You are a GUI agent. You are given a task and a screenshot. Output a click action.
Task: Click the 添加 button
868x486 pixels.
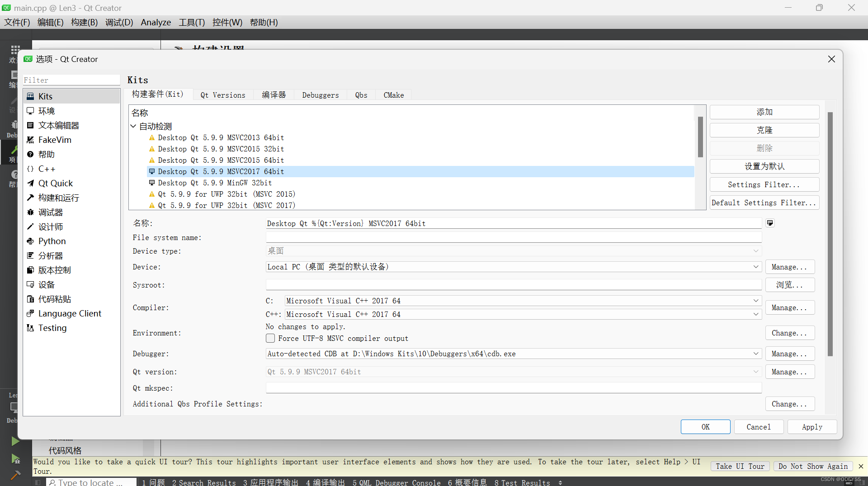pyautogui.click(x=764, y=112)
